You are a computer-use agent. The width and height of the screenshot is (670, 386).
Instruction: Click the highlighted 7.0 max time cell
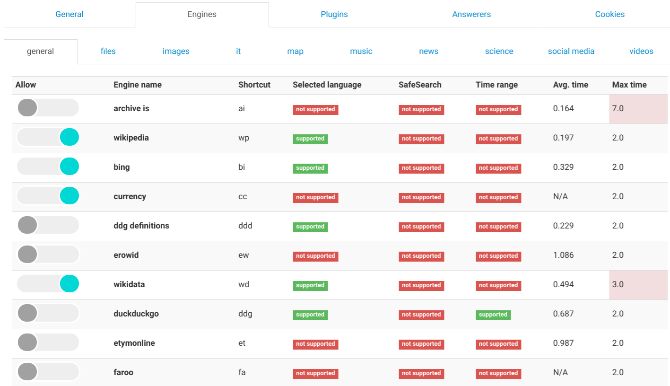(x=638, y=109)
